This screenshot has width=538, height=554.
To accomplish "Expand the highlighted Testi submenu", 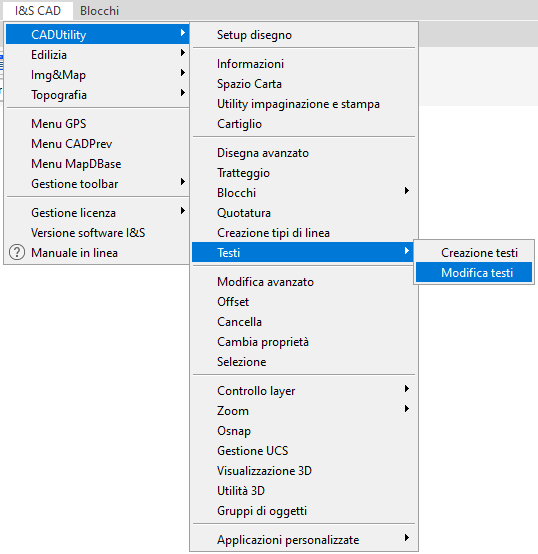I will [x=304, y=252].
